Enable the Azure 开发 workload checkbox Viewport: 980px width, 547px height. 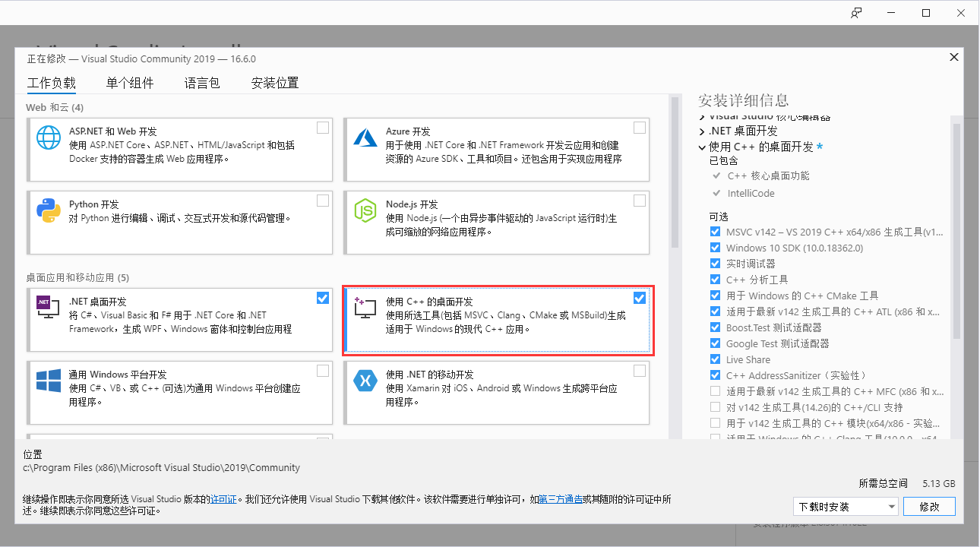(x=640, y=128)
